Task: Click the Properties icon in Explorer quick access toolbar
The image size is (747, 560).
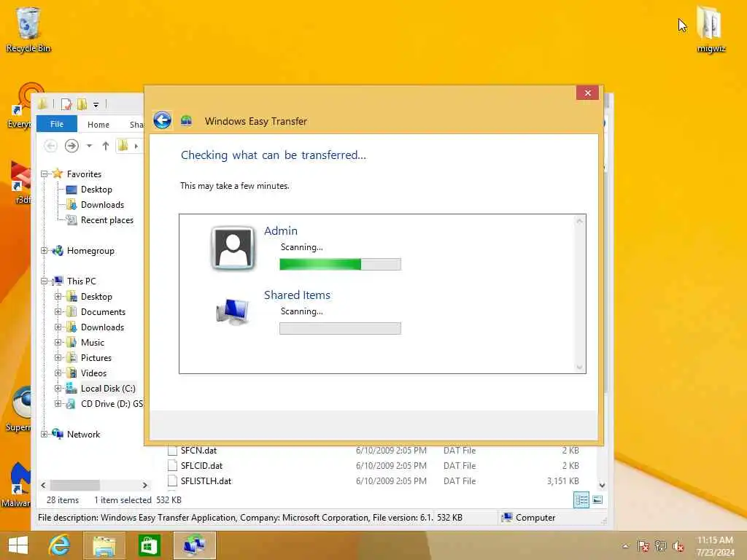Action: 66,104
